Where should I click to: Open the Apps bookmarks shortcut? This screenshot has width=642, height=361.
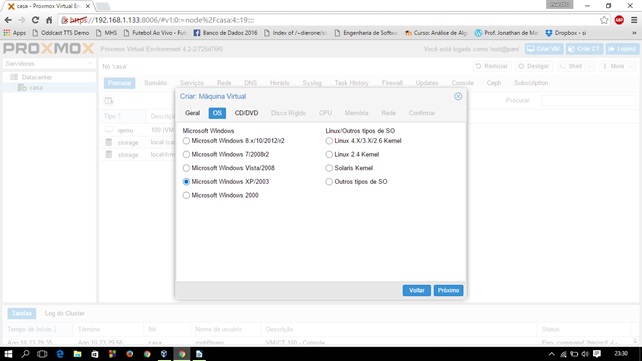click(15, 33)
